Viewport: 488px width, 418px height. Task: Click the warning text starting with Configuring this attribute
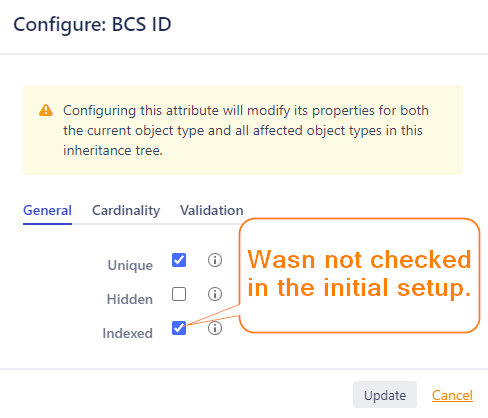pyautogui.click(x=246, y=130)
